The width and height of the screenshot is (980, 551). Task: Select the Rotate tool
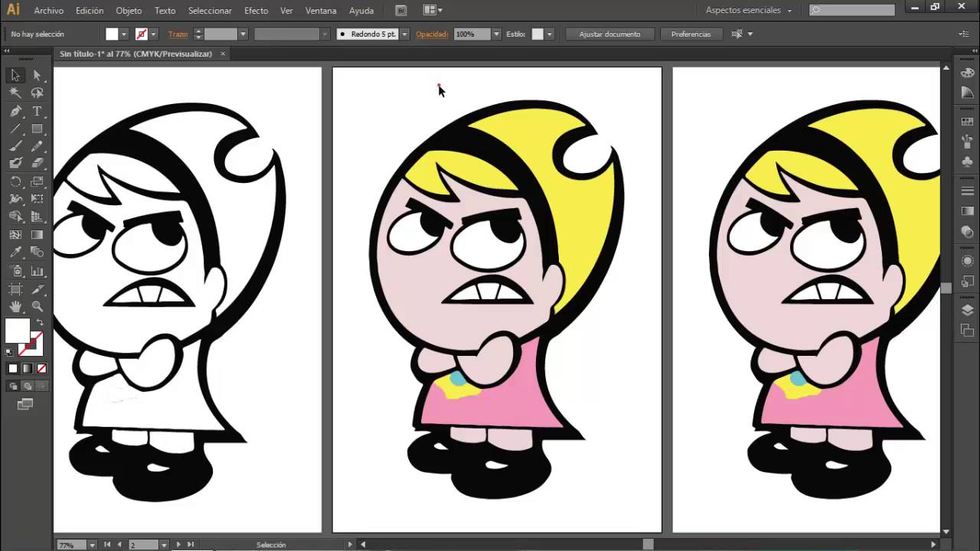click(x=15, y=181)
